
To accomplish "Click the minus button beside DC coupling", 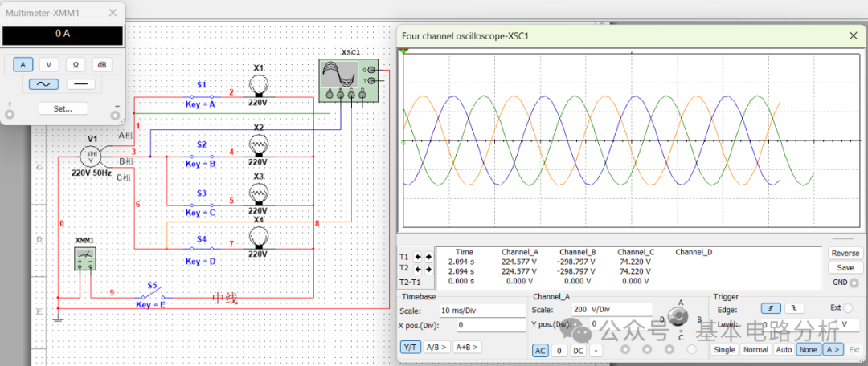I will pyautogui.click(x=596, y=351).
